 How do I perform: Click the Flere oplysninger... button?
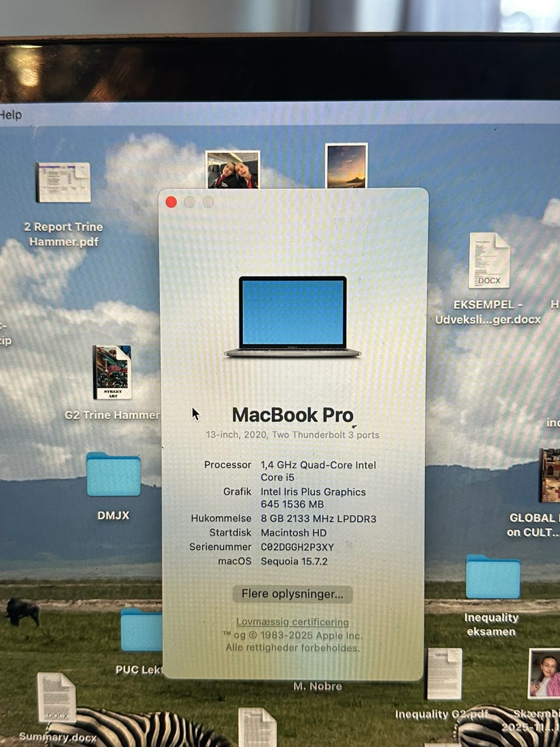(x=292, y=594)
